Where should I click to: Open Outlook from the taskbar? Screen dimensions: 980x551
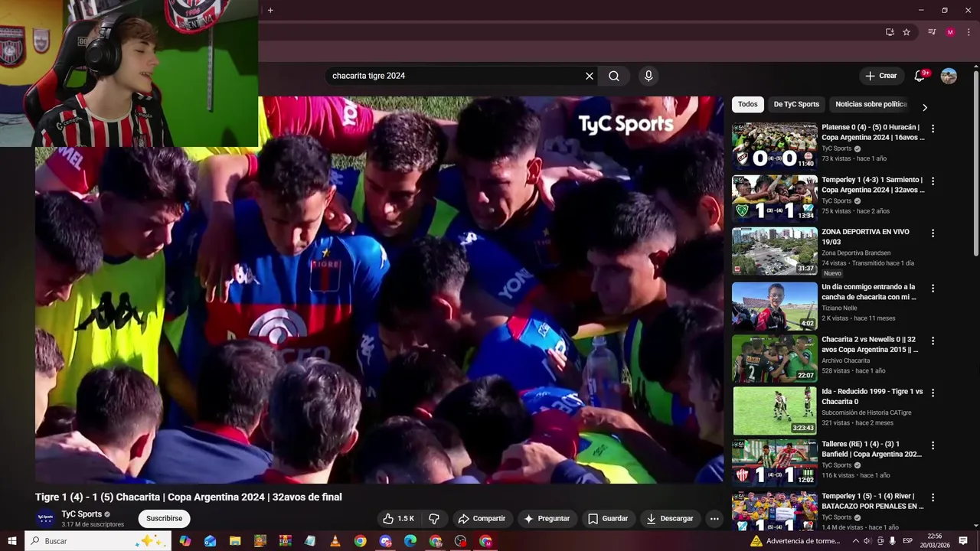[x=211, y=541]
